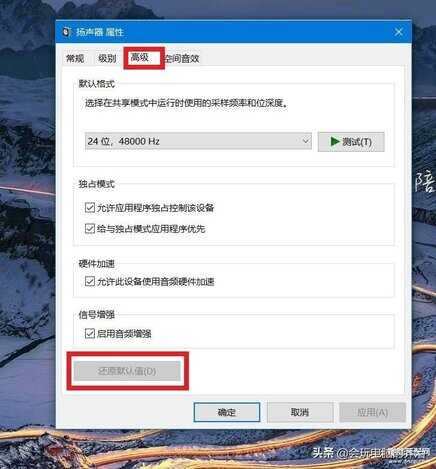Click the speaker icon in the title bar

pyautogui.click(x=67, y=32)
